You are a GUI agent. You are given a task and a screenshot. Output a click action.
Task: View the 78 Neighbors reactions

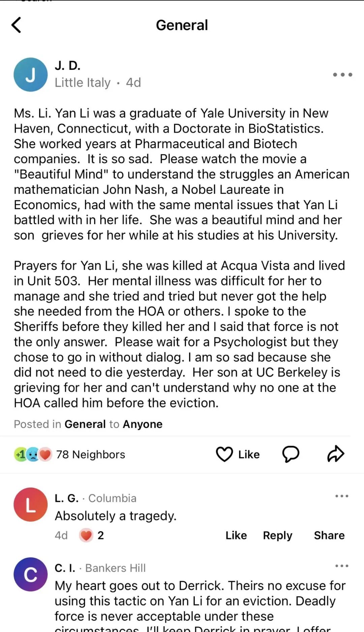[x=90, y=455]
